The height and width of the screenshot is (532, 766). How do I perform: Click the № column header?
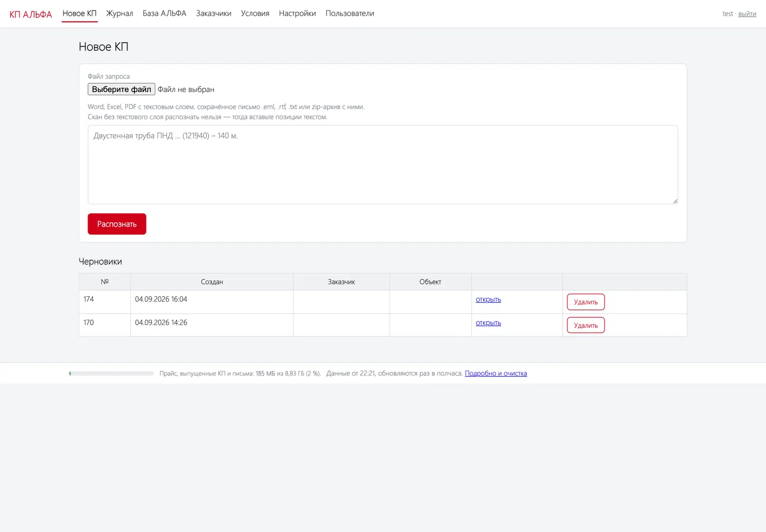point(105,282)
